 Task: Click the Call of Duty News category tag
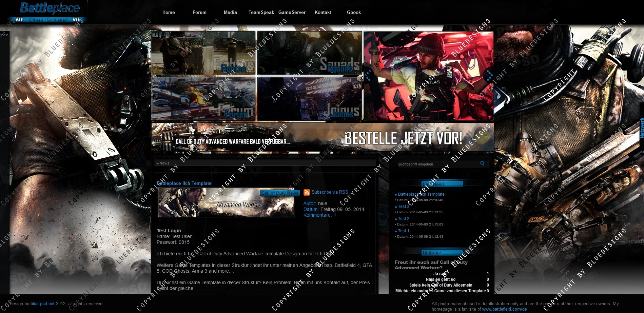pos(280,193)
